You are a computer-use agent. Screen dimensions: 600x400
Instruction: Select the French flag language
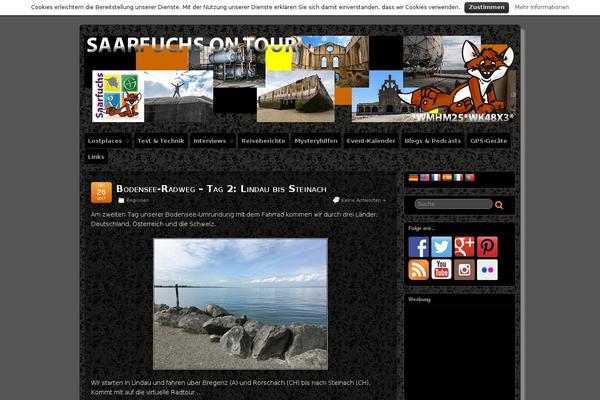click(436, 177)
